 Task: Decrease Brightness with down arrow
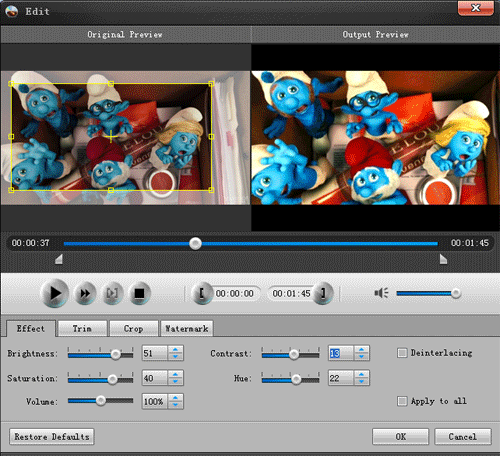pos(175,357)
